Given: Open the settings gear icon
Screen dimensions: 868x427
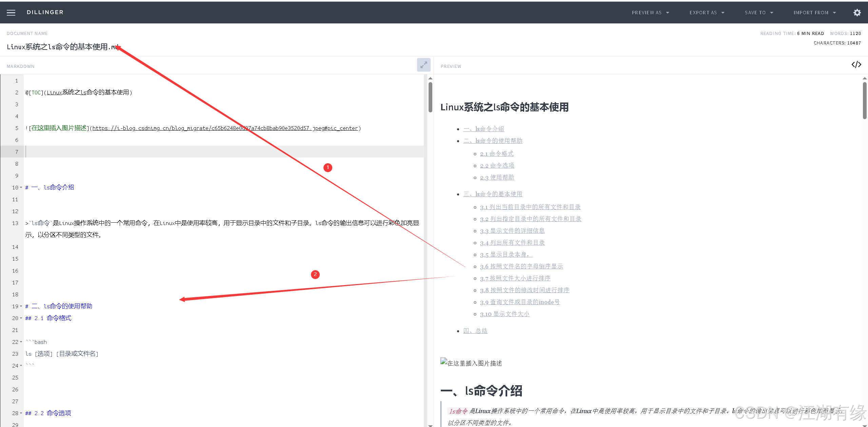Looking at the screenshot, I should click(857, 13).
